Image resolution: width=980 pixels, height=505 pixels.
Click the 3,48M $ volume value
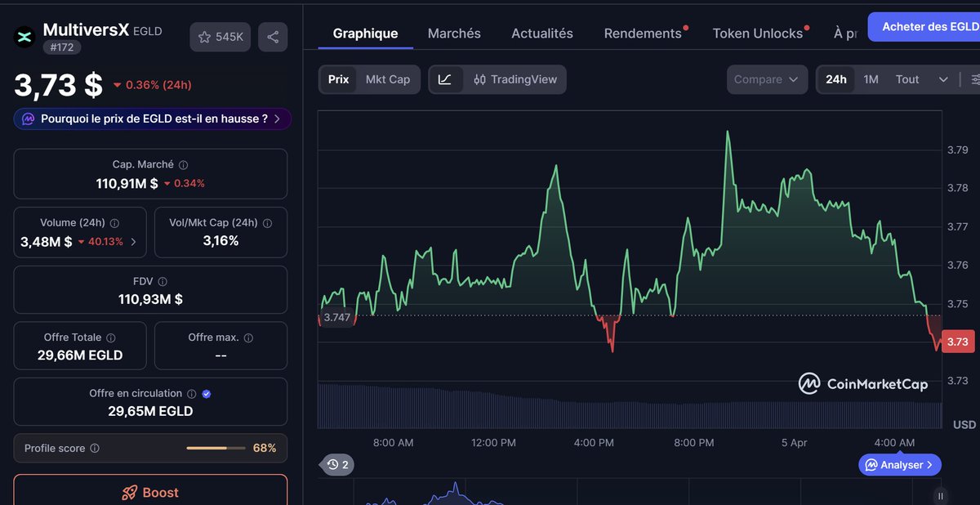coord(46,242)
